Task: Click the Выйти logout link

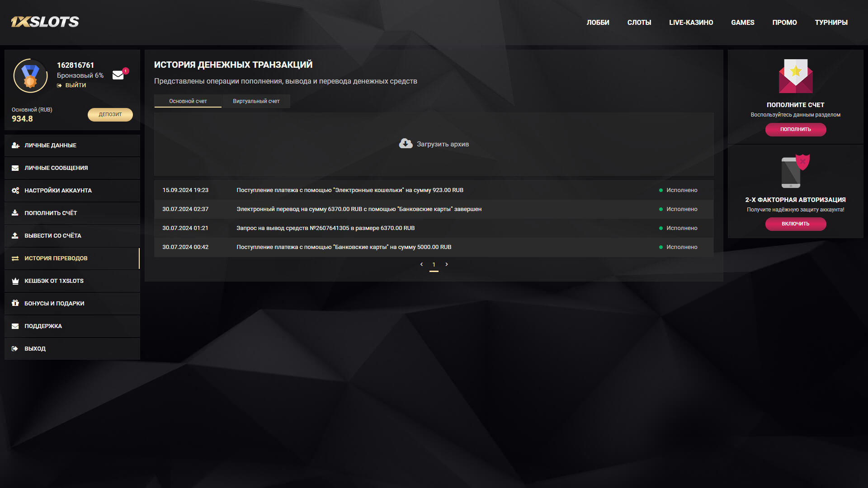Action: click(x=75, y=85)
